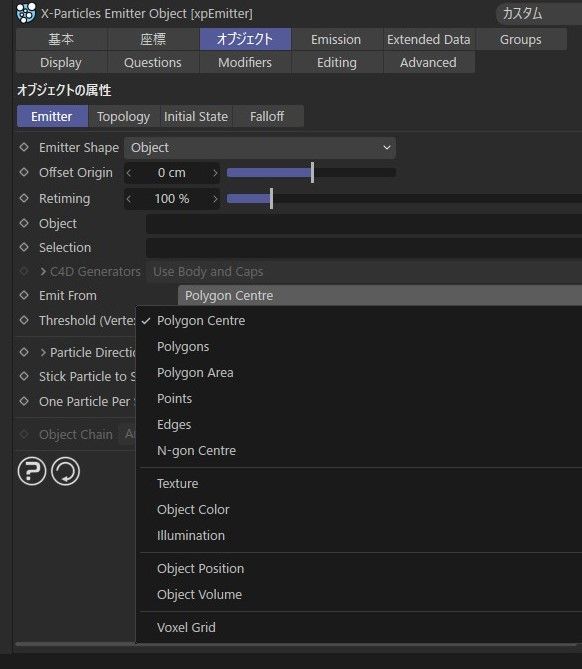Screen dimensions: 582x669
Task: Click the Retiming percent value field
Action: (x=172, y=199)
